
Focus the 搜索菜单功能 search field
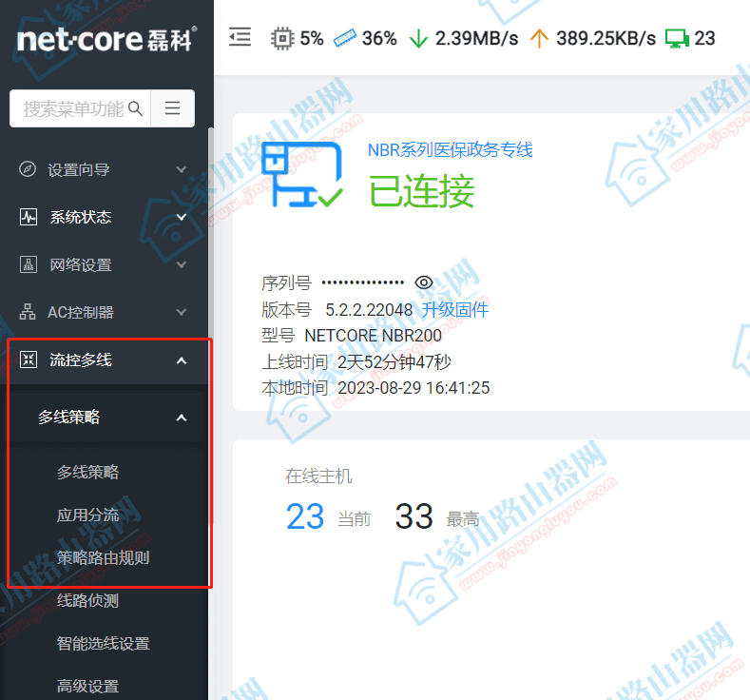point(80,108)
